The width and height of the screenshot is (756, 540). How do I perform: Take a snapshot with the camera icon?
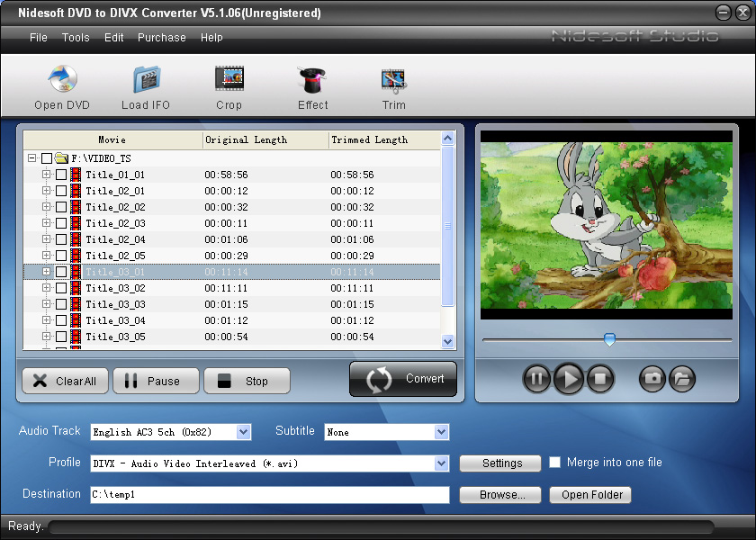click(652, 379)
